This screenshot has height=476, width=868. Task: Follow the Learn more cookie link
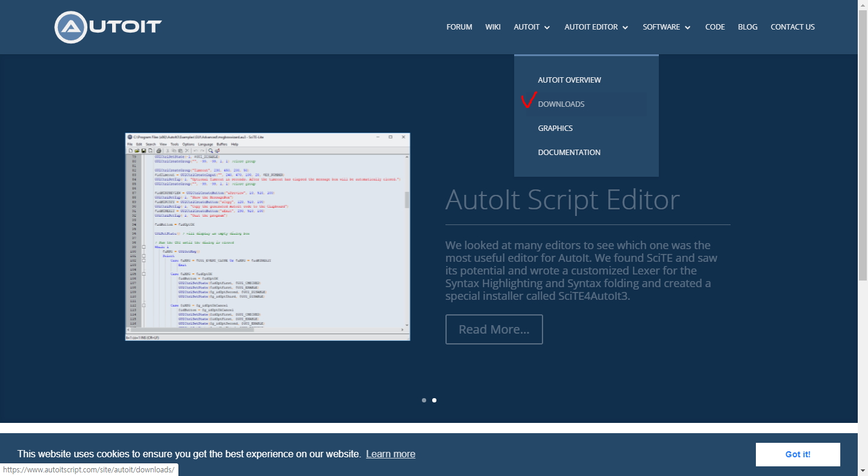pyautogui.click(x=391, y=454)
